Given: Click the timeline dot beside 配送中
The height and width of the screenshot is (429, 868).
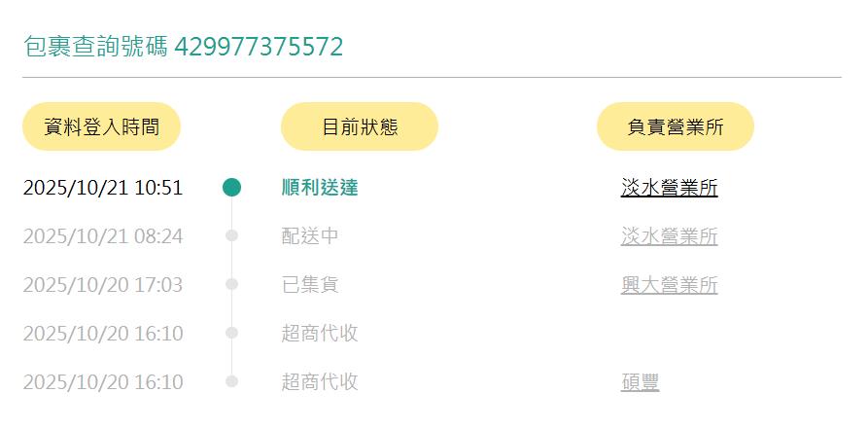Looking at the screenshot, I should (x=231, y=235).
